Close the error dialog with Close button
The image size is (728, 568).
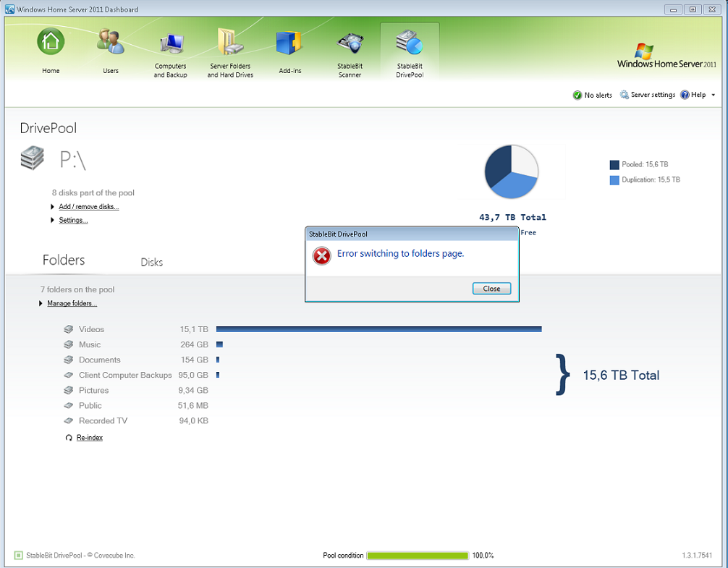pos(491,289)
